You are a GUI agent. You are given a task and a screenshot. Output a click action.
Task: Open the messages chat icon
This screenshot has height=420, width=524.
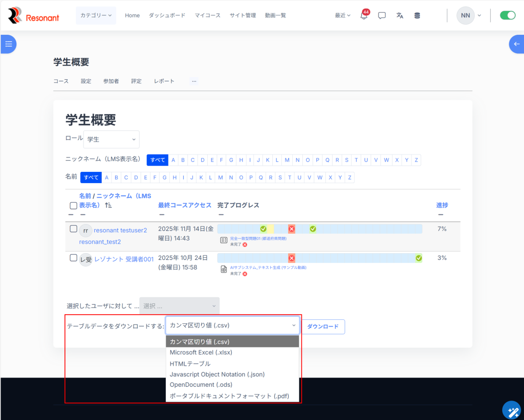coord(382,15)
